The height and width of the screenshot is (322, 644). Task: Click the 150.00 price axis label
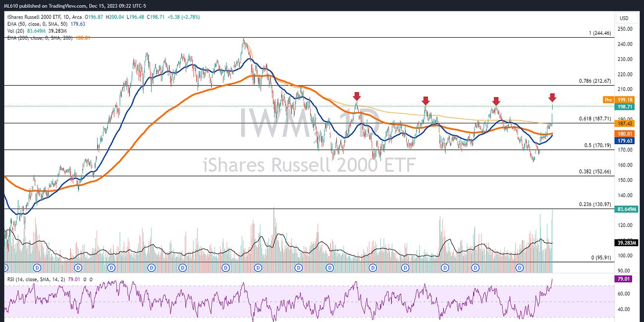pos(626,180)
